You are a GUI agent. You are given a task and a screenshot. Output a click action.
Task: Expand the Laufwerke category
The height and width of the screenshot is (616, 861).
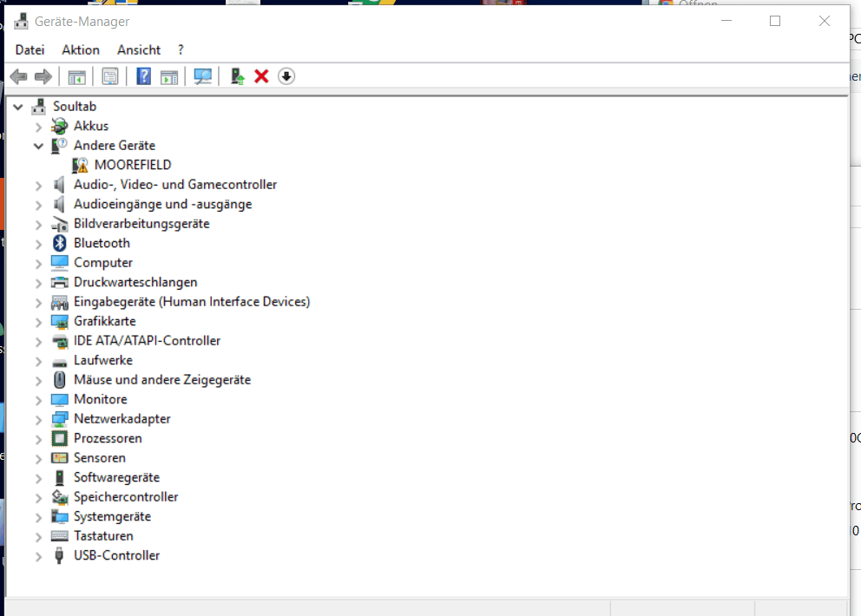[x=38, y=361]
